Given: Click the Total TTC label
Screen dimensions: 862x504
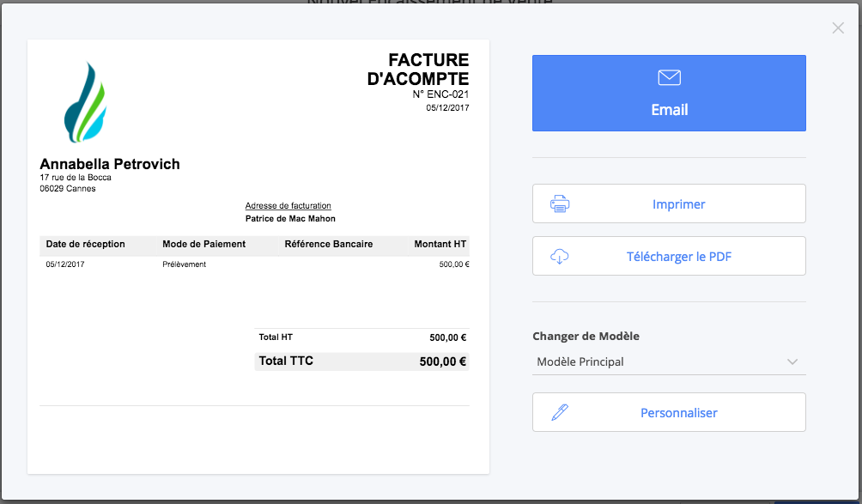Looking at the screenshot, I should pos(286,361).
